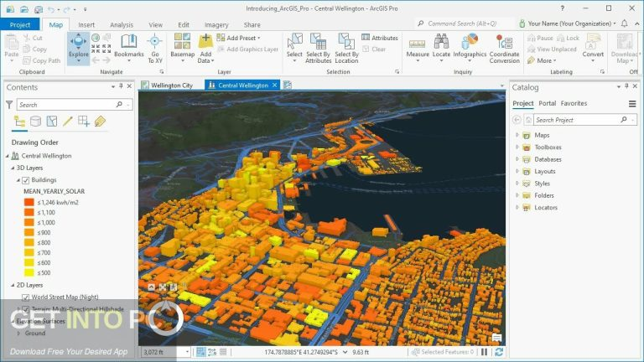Open the Basemap gallery
Screen dimensions: 644x362
(x=182, y=46)
